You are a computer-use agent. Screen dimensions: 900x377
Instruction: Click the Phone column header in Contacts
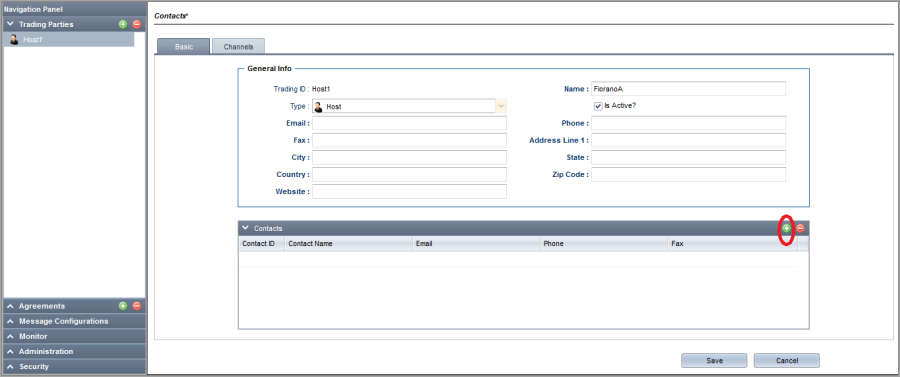604,244
